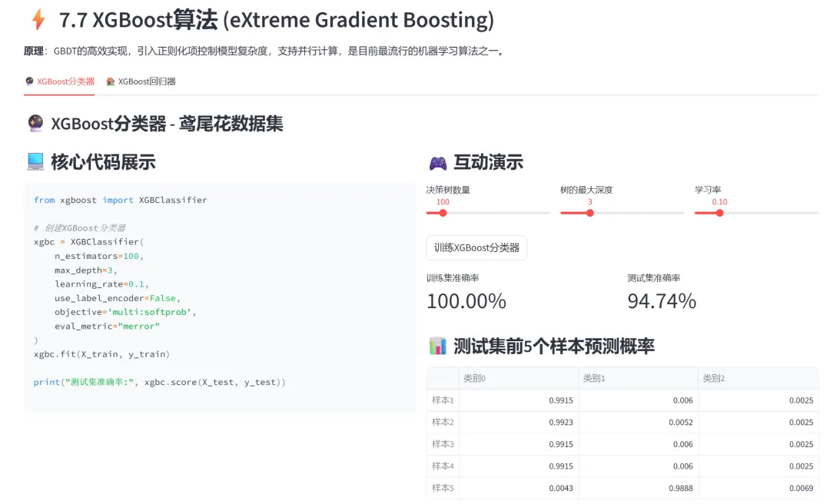Screen dimensions: 830x504
Task: Click the 0.0043 cell in 样本5 row
Action: click(519, 488)
